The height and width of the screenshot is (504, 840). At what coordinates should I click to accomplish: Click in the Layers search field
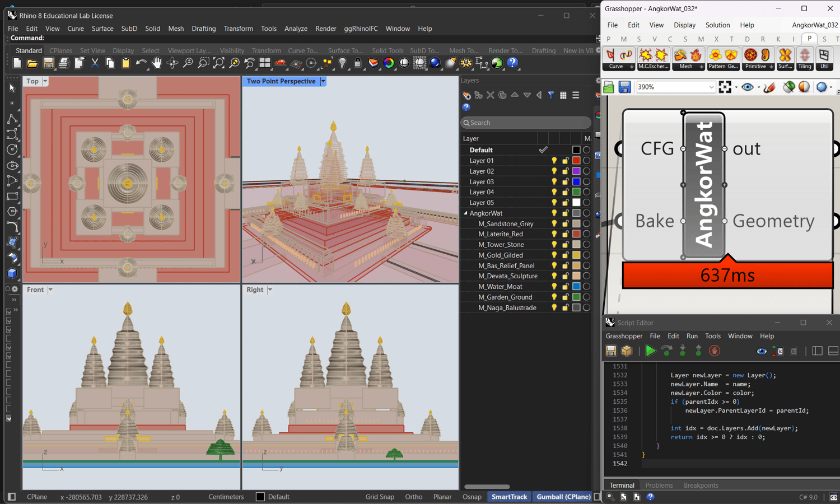coord(526,123)
